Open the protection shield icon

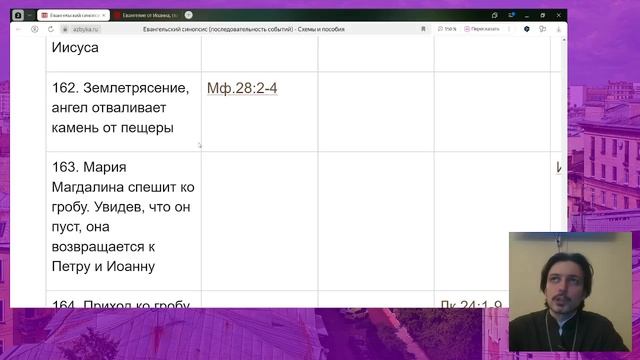click(x=527, y=29)
